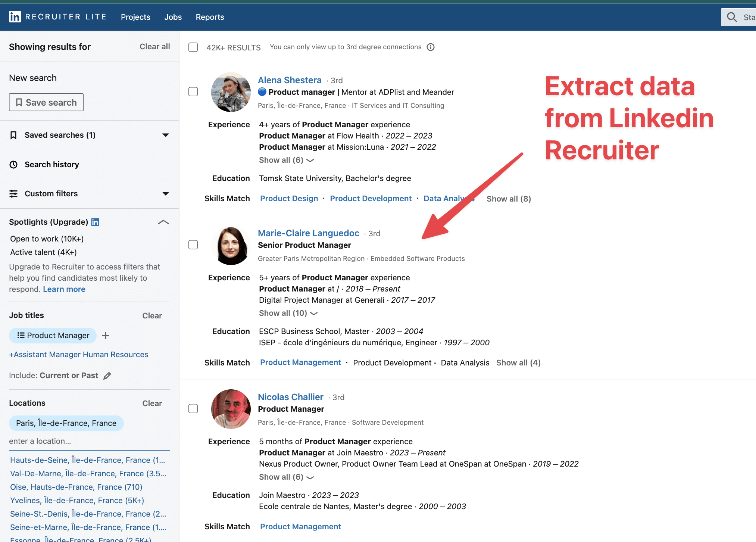Click the Save search button
The width and height of the screenshot is (756, 542).
tap(46, 102)
